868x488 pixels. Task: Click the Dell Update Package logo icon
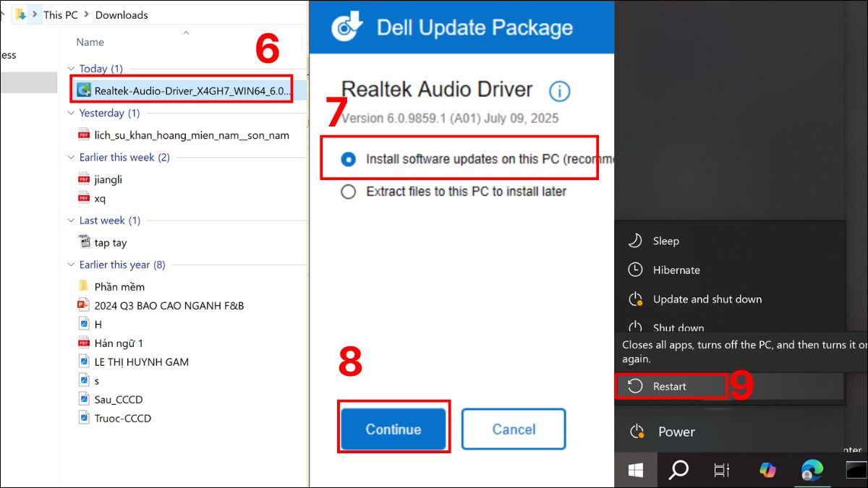pyautogui.click(x=346, y=27)
